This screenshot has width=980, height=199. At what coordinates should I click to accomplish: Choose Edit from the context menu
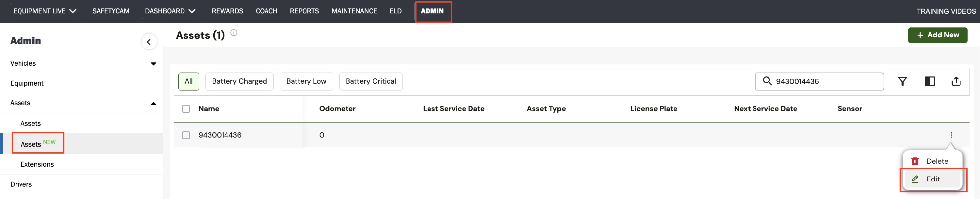click(932, 179)
